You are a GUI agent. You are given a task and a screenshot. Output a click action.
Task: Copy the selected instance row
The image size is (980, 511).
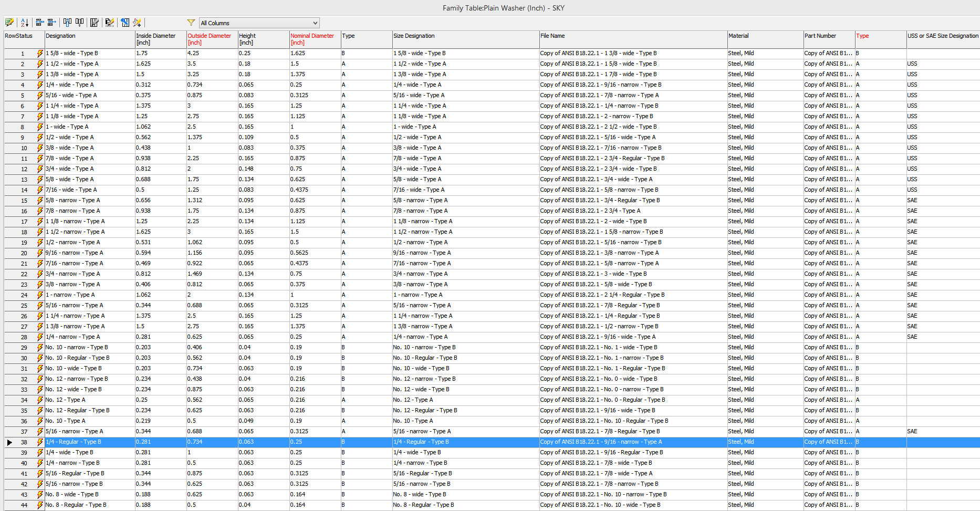pyautogui.click(x=51, y=22)
